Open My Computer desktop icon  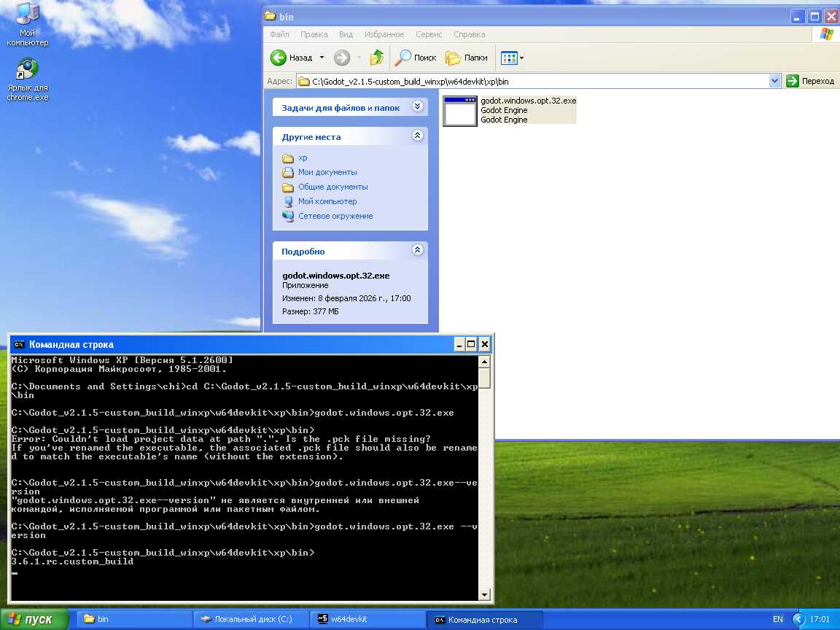[x=27, y=24]
